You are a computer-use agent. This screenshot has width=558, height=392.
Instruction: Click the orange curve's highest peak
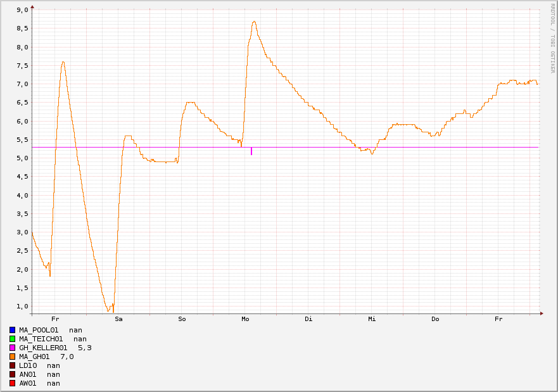coord(254,22)
